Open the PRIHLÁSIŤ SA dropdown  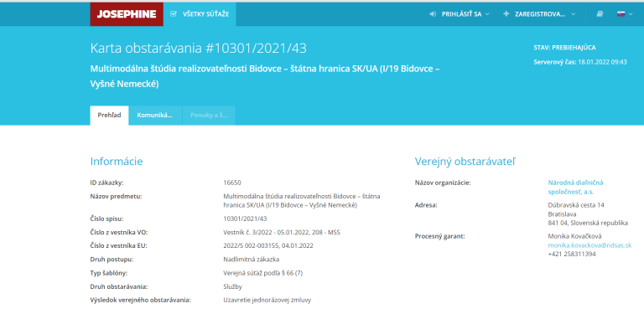(x=460, y=14)
